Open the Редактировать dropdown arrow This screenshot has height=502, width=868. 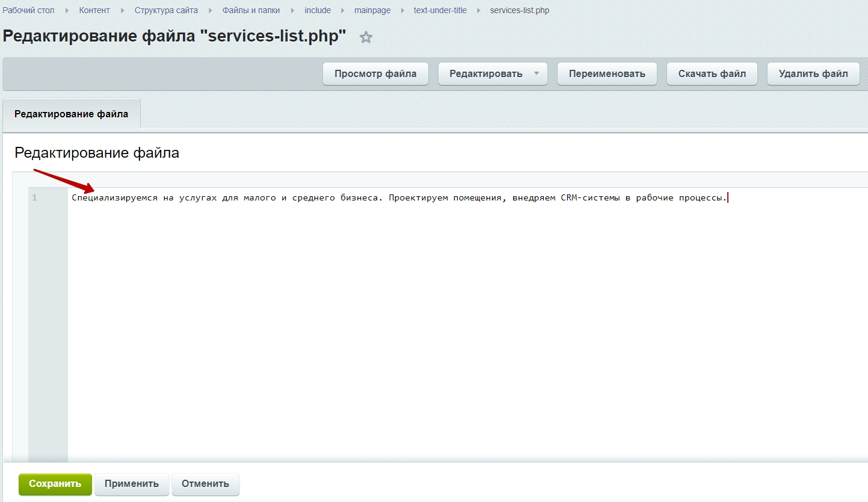(x=537, y=74)
